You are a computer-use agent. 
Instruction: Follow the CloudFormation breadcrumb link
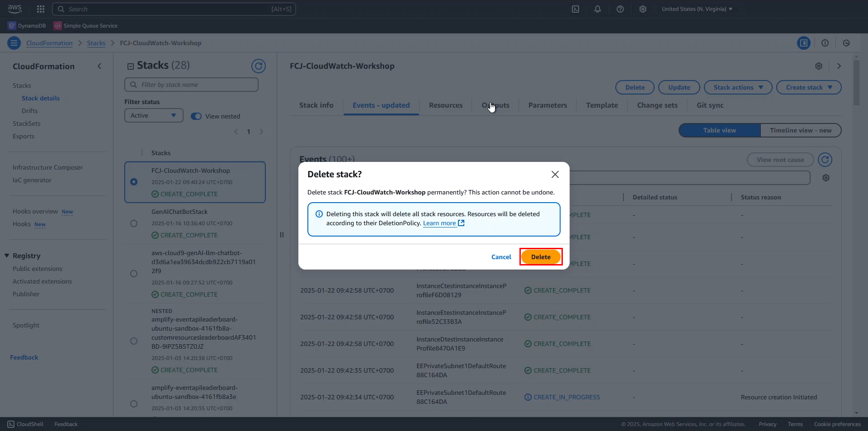(49, 43)
